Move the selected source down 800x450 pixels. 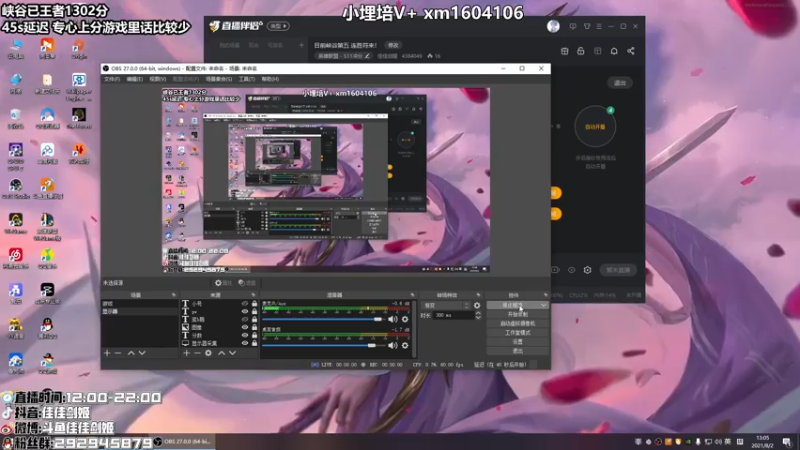233,353
